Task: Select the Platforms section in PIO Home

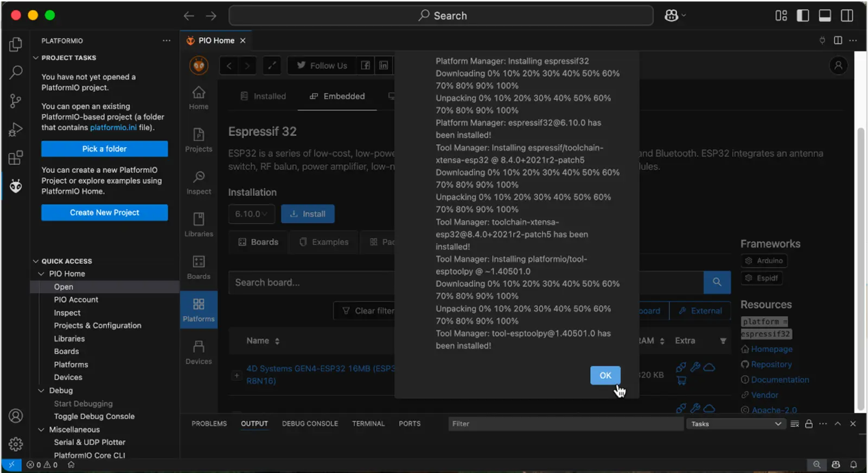Action: click(199, 310)
